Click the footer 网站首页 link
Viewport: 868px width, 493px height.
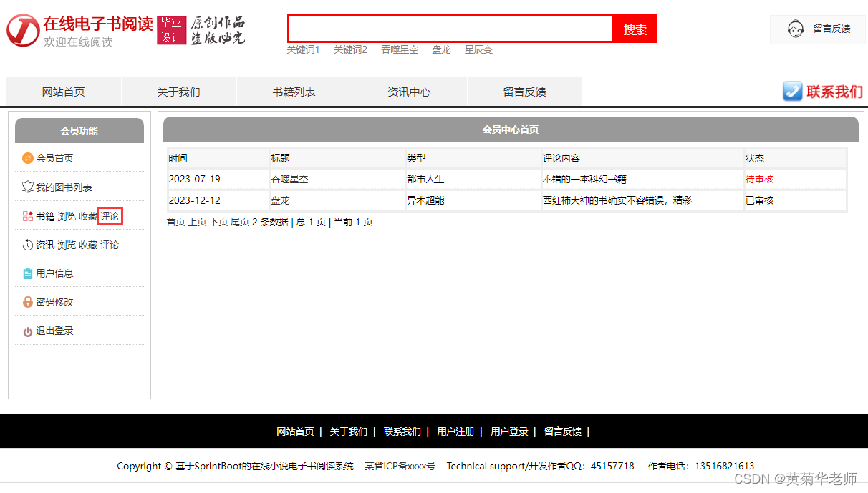[295, 431]
